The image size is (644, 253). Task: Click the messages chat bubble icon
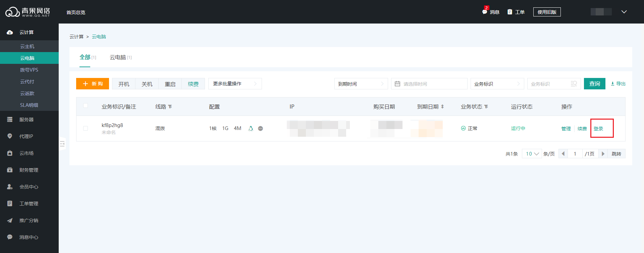(x=485, y=12)
